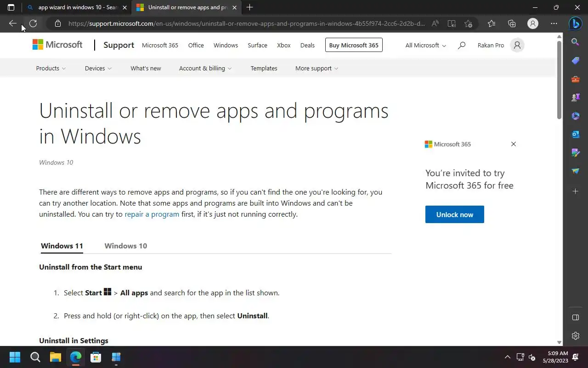The image size is (588, 368).
Task: Open tab actions menu icon
Action: click(11, 7)
